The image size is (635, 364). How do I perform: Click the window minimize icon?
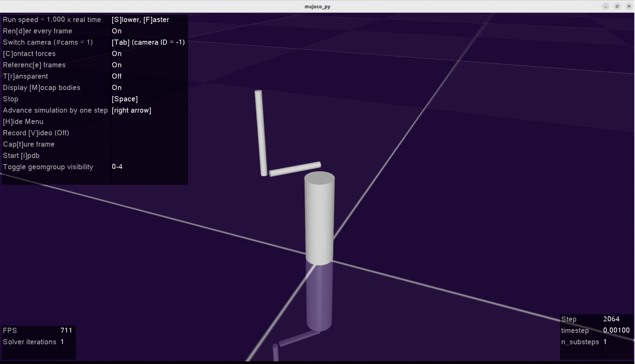[606, 6]
